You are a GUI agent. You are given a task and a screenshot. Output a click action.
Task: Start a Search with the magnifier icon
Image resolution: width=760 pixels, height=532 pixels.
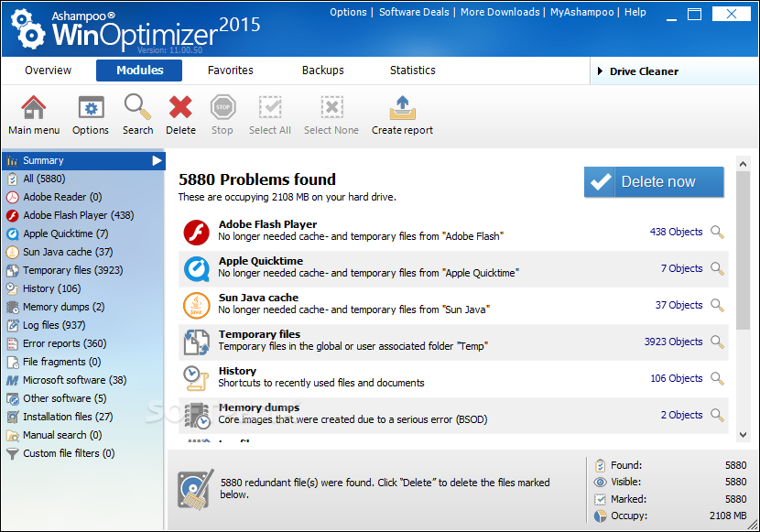(137, 107)
